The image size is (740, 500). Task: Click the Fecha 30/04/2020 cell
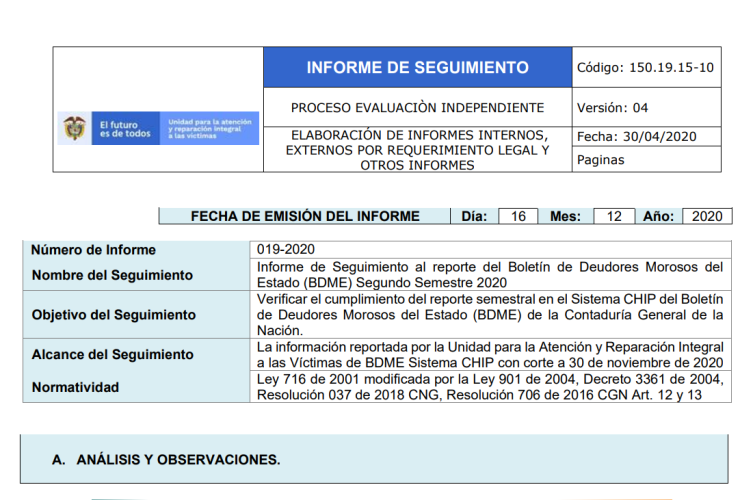tap(647, 136)
